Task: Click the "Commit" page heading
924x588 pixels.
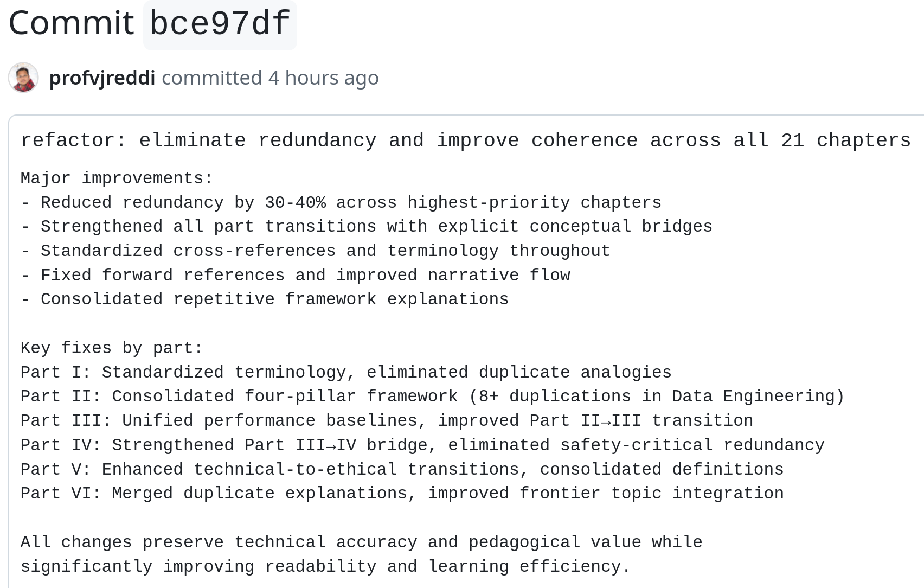Action: [x=71, y=23]
